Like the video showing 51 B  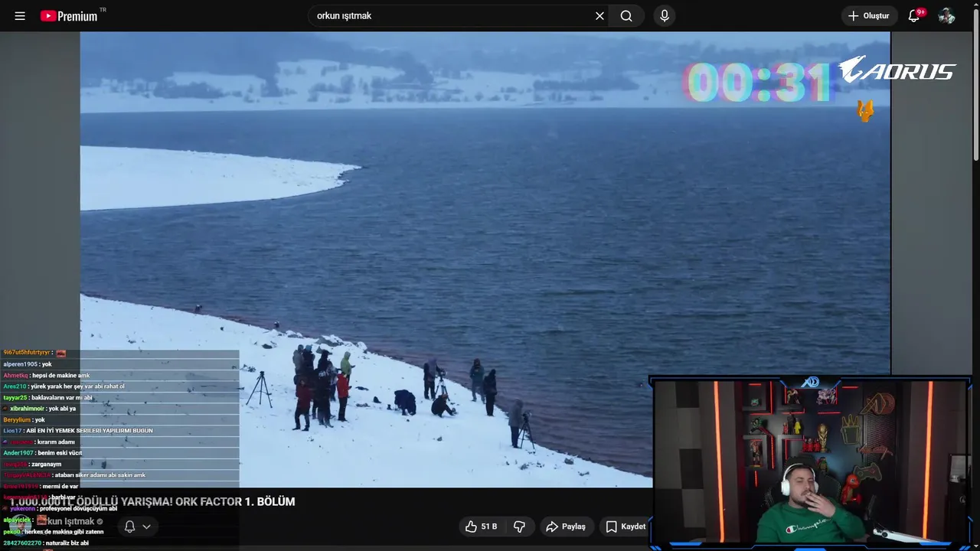(x=482, y=527)
